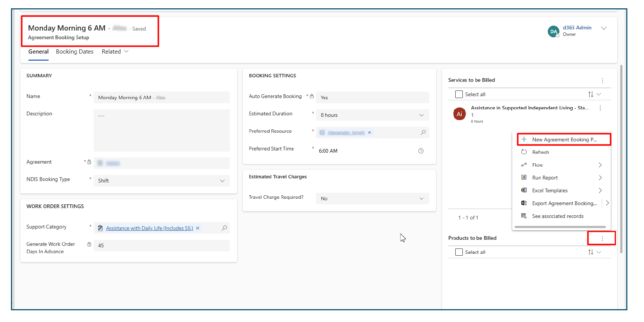Choose Refresh from the context menu
The width and height of the screenshot is (644, 322).
541,152
